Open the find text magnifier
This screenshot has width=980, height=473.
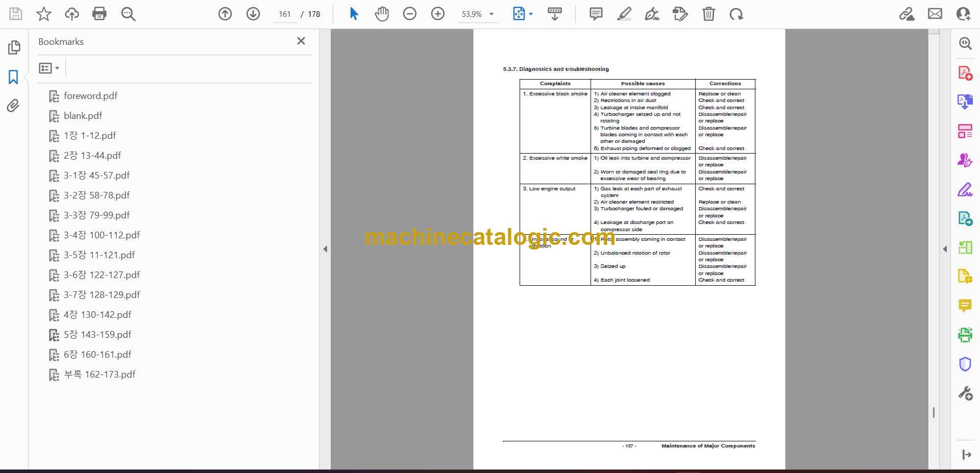coord(128,14)
